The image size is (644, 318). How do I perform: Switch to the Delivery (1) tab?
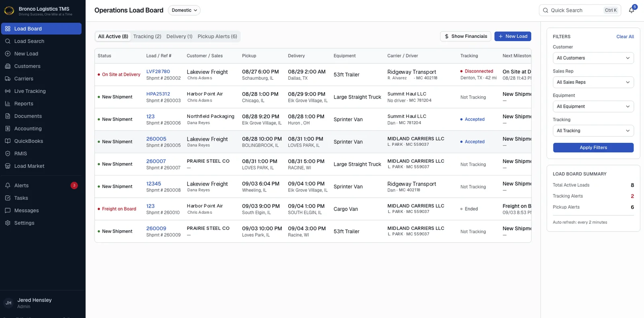(180, 36)
